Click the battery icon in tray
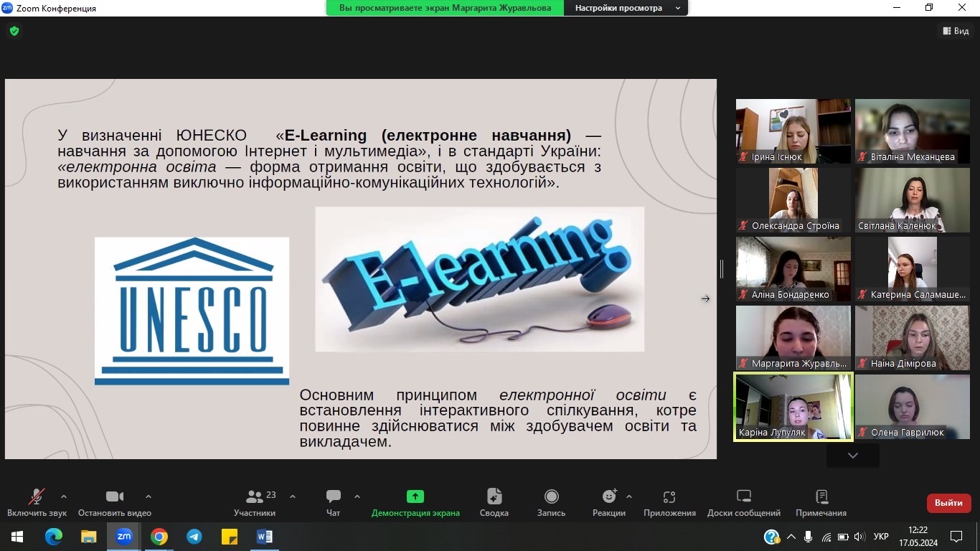The height and width of the screenshot is (551, 980). [843, 537]
